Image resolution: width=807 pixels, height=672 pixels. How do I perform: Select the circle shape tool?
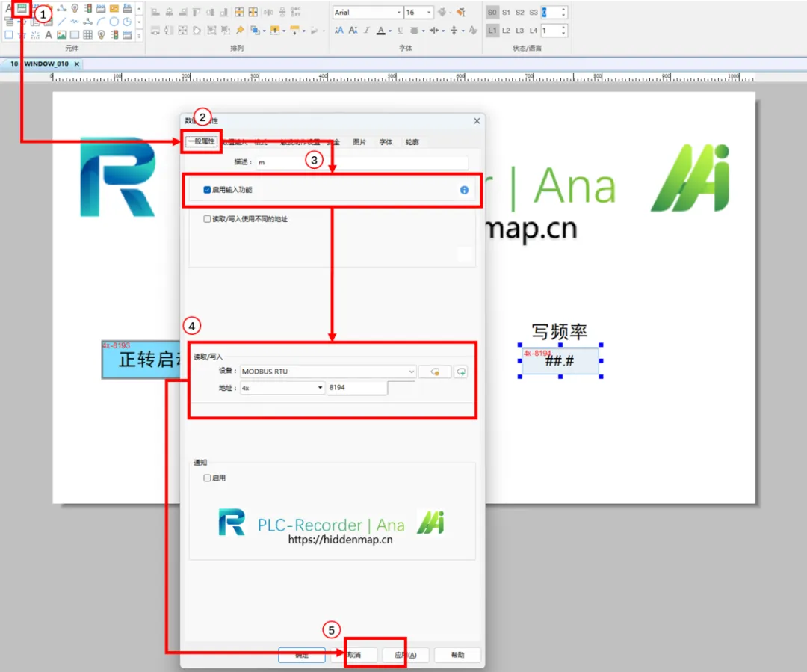114,22
